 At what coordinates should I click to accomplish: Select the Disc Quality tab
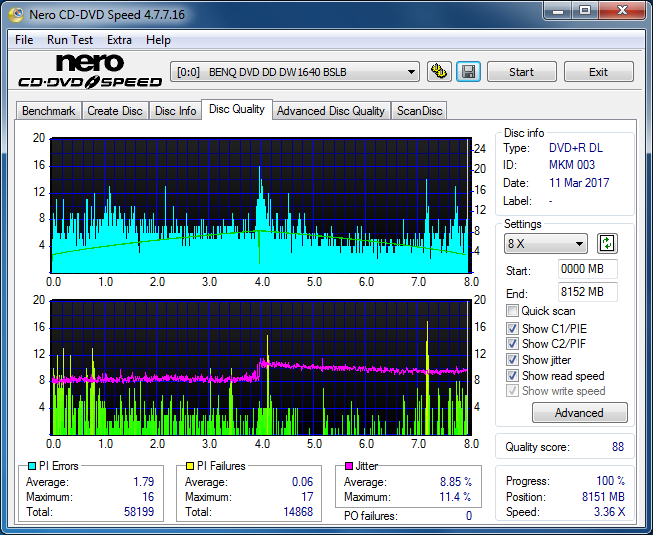pyautogui.click(x=237, y=109)
